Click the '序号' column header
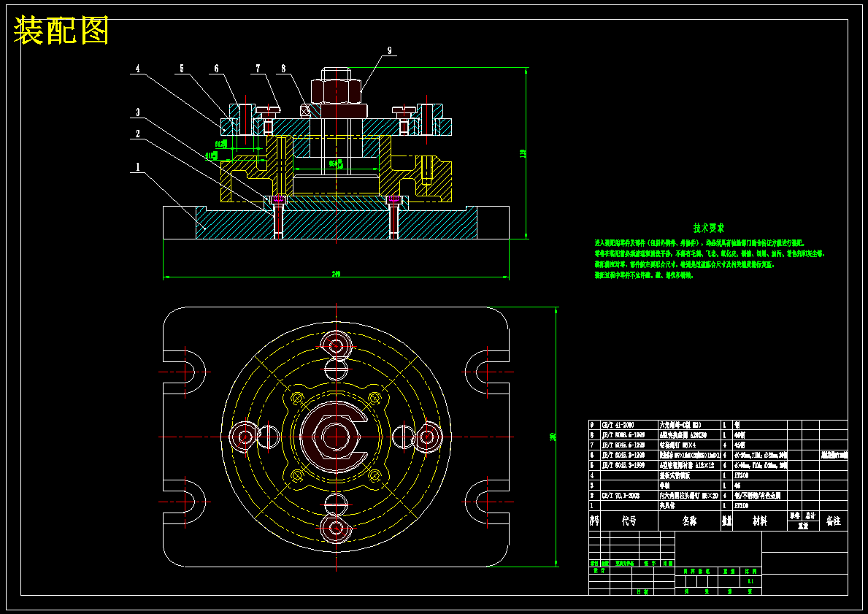 click(594, 521)
